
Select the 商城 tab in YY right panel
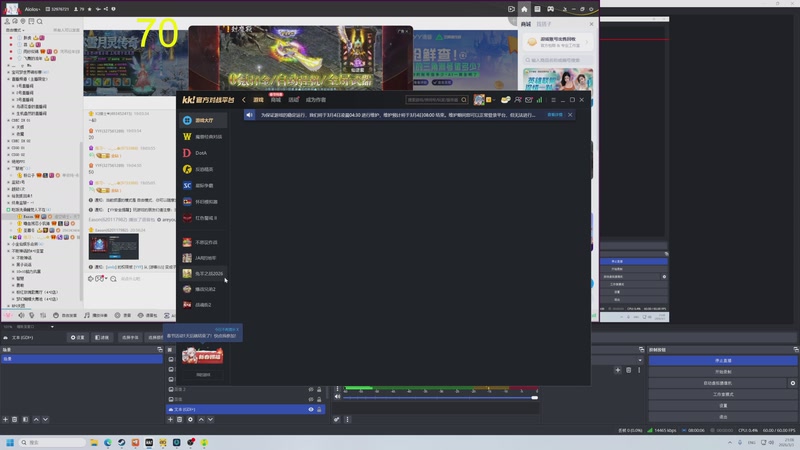point(526,24)
